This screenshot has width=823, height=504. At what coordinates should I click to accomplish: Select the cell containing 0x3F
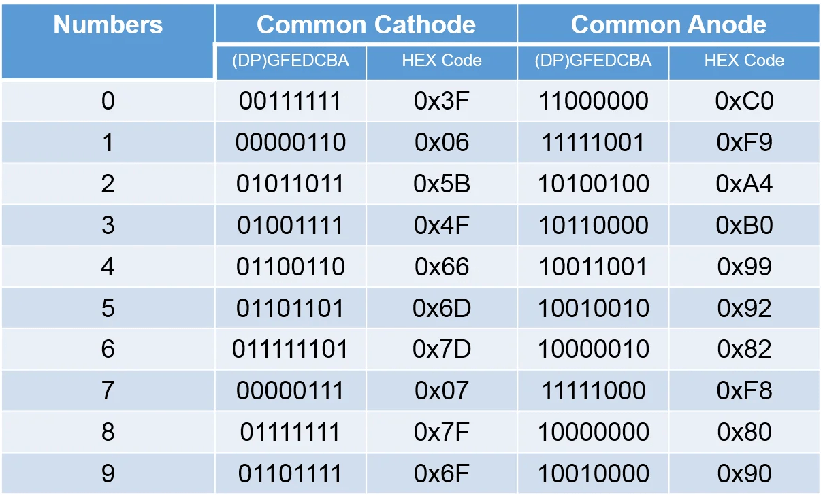(442, 101)
